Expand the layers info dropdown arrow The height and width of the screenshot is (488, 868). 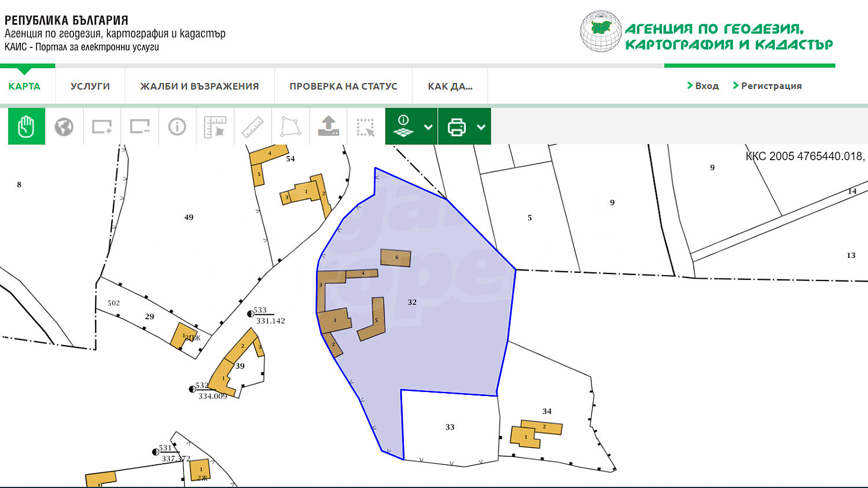pyautogui.click(x=428, y=127)
